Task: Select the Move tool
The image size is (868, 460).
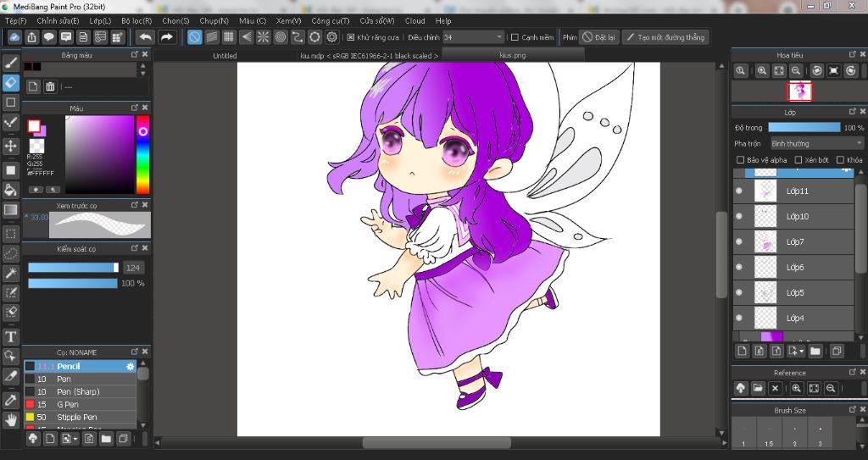Action: 10,147
